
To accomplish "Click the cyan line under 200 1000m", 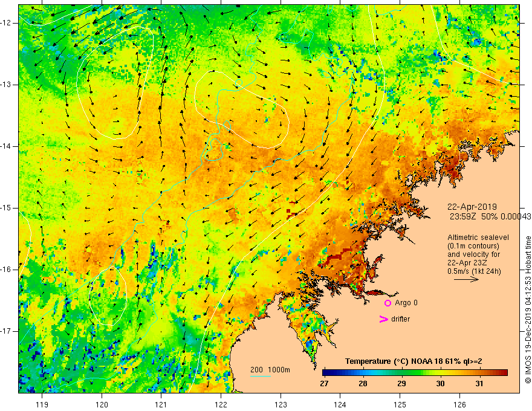I will [261, 376].
